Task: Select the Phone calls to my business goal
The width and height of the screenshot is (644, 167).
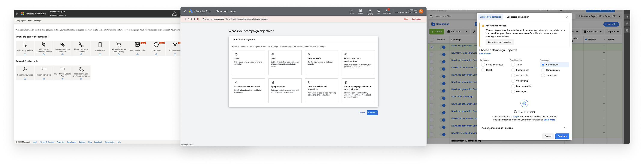Action: click(x=81, y=48)
